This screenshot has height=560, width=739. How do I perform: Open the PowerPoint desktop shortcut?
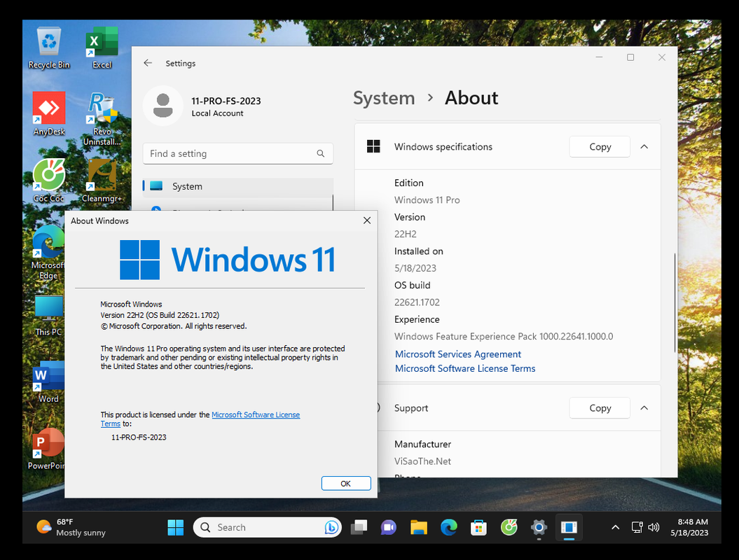(x=47, y=449)
